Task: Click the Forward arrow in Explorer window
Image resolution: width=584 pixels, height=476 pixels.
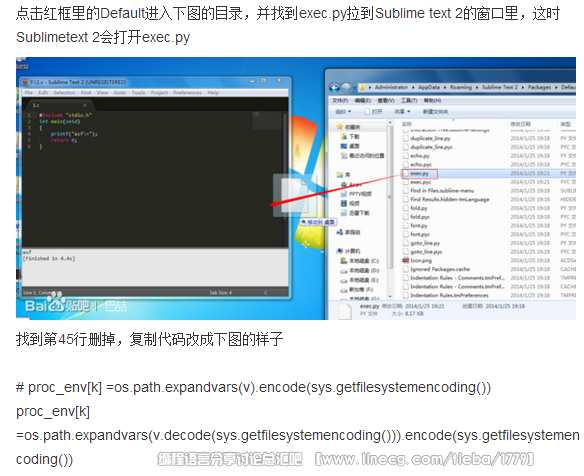Action: coord(346,88)
